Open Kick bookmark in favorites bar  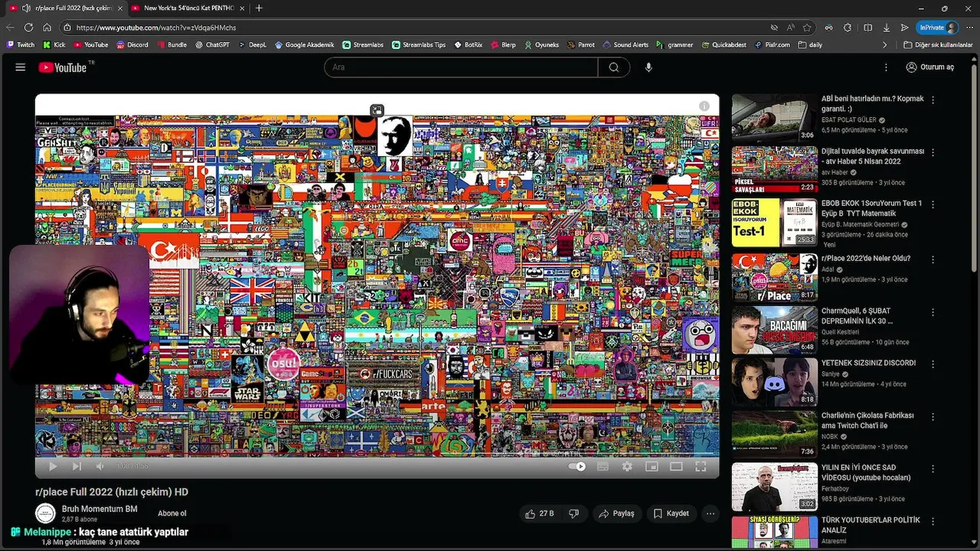(x=54, y=45)
